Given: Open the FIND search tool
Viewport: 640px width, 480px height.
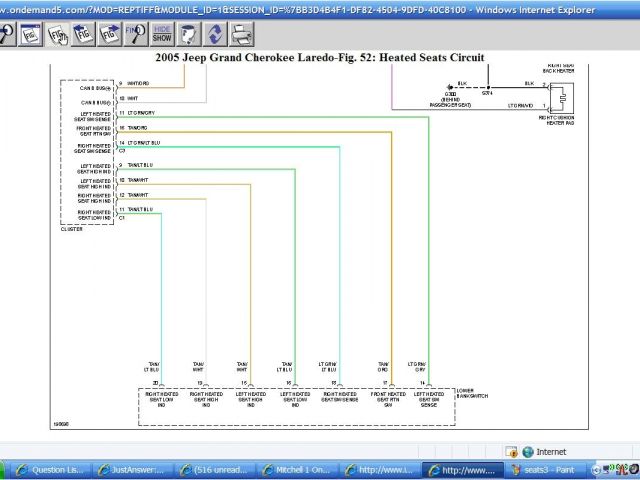Looking at the screenshot, I should [135, 34].
